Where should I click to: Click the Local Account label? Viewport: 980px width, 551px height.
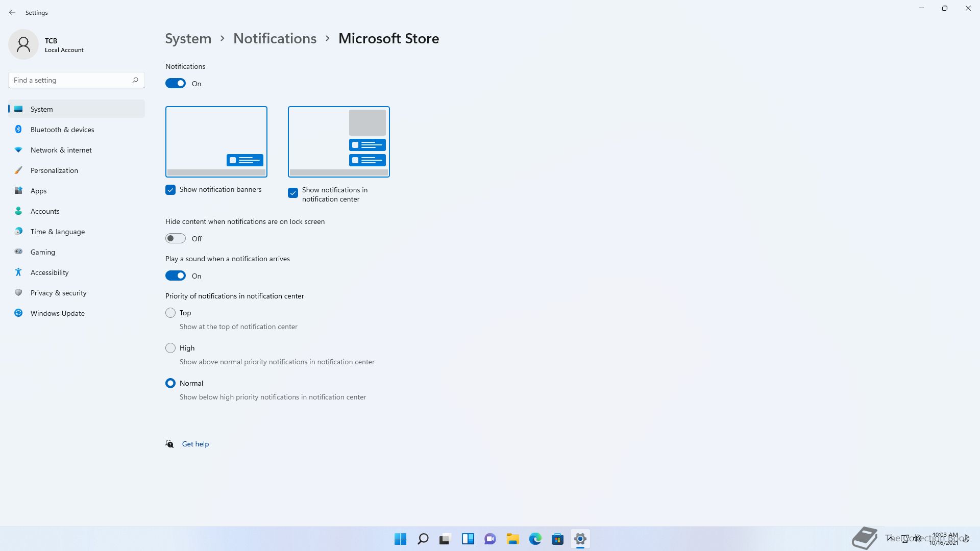click(x=64, y=50)
